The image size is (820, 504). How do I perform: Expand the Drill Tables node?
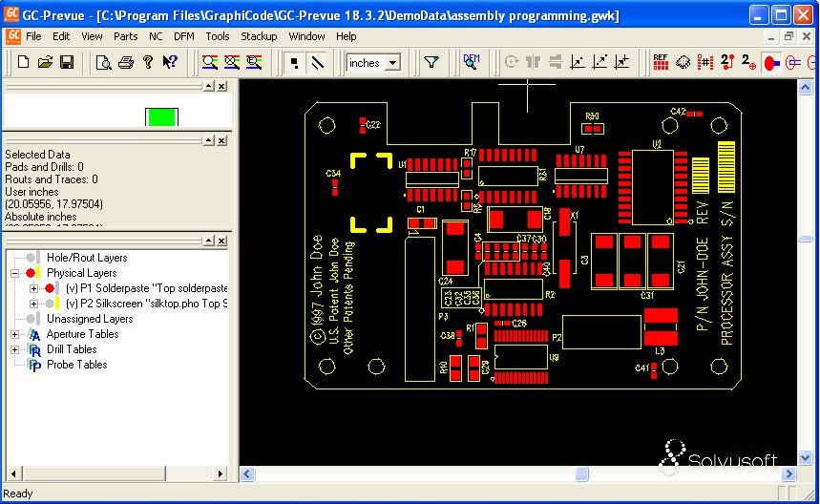click(x=14, y=349)
